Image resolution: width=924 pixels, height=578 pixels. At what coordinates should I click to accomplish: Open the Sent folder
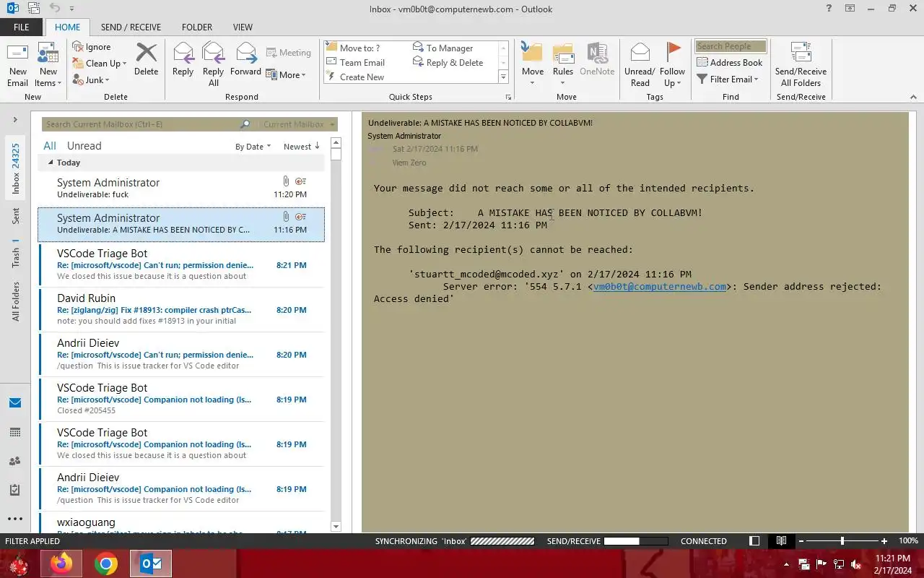point(15,215)
